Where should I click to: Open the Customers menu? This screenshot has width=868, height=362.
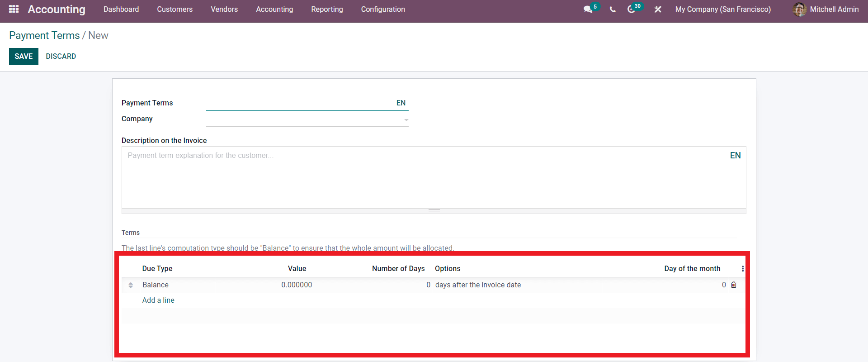175,10
